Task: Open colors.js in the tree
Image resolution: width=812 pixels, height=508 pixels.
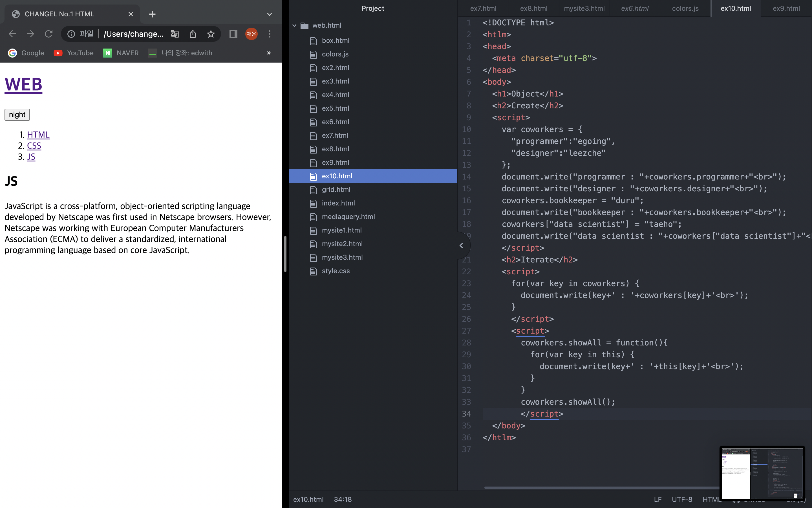Action: click(x=335, y=54)
